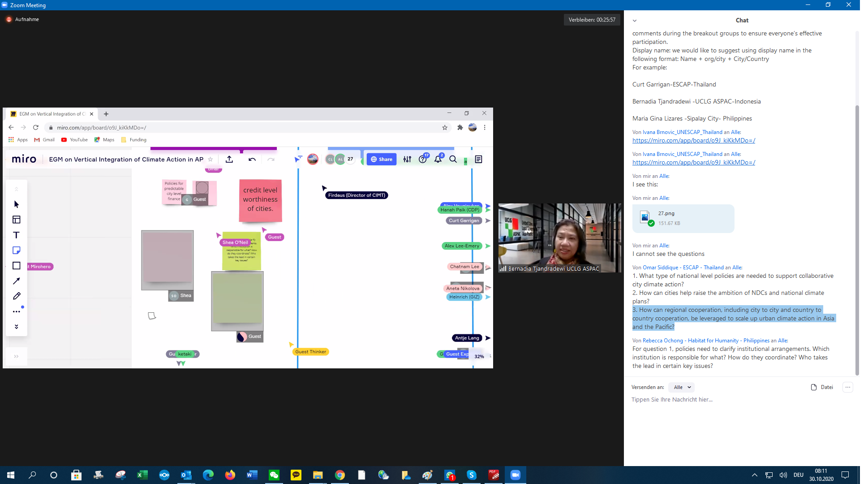This screenshot has height=484, width=868.
Task: Undo last action in Miro
Action: pos(252,160)
